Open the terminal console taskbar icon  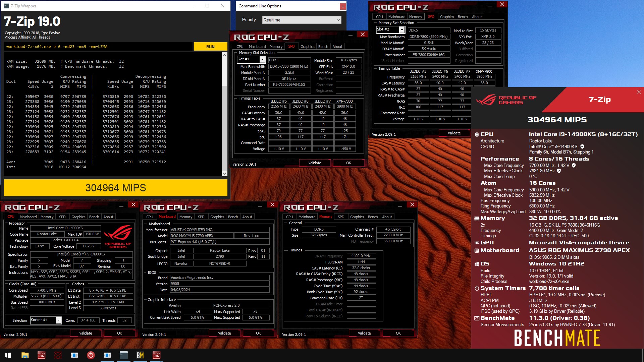pos(124,355)
